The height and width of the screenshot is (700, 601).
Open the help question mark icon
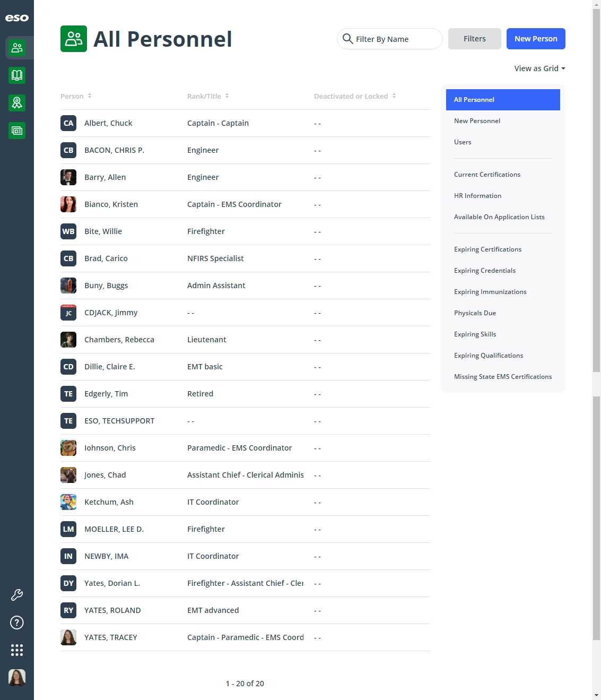pos(17,623)
